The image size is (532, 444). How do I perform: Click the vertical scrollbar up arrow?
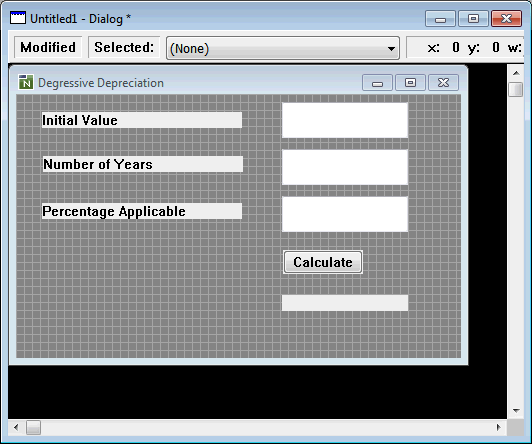pyautogui.click(x=516, y=73)
